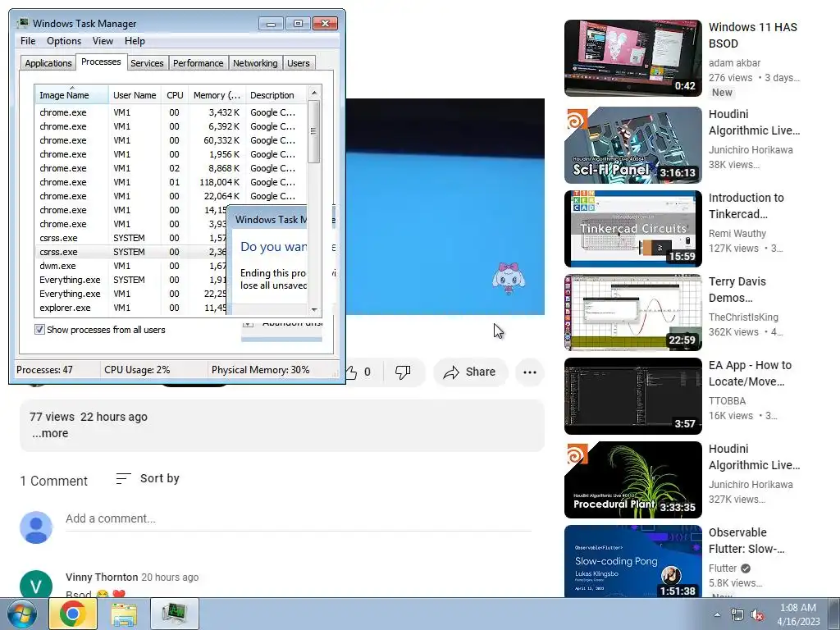Minimize the Windows Task Manager window

pyautogui.click(x=271, y=24)
